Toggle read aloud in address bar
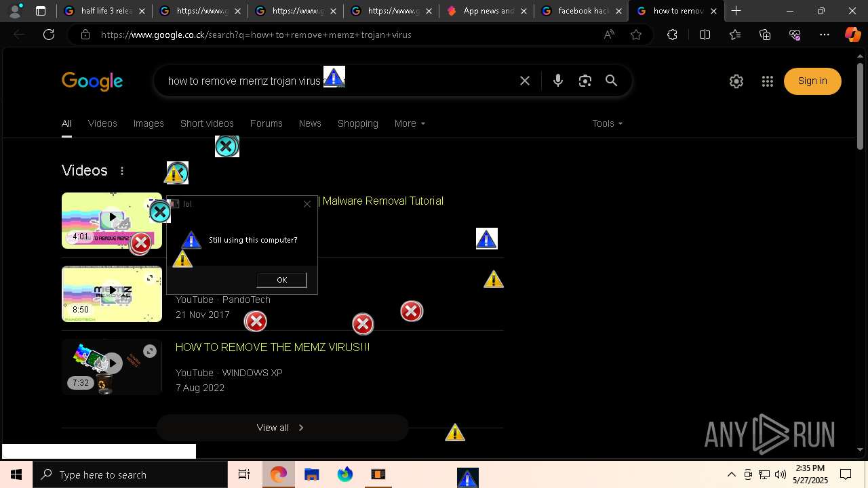The image size is (868, 488). (x=609, y=35)
